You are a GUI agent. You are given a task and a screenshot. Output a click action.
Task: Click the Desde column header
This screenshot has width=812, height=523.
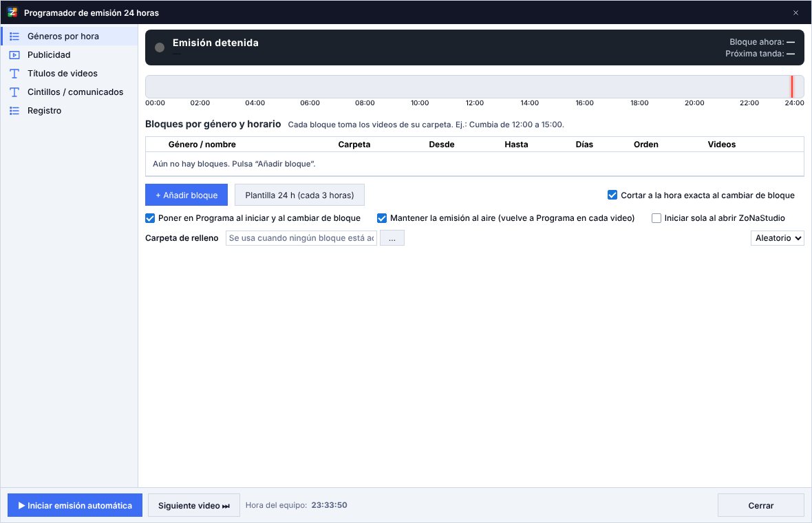(x=442, y=145)
